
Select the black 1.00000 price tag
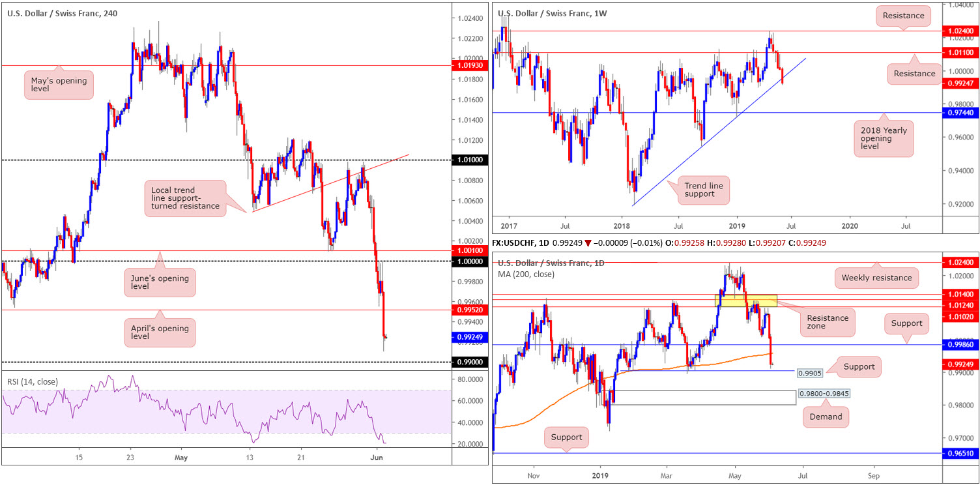pos(469,261)
